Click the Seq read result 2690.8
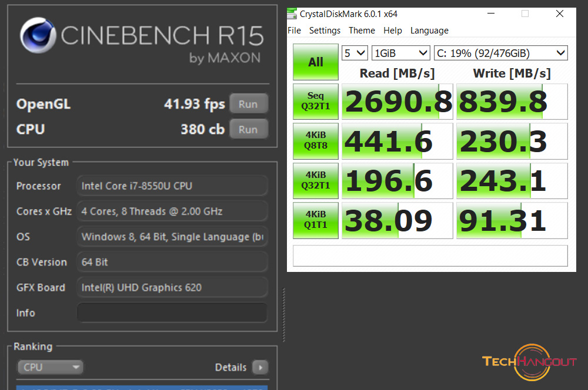The image size is (588, 390). [x=397, y=102]
